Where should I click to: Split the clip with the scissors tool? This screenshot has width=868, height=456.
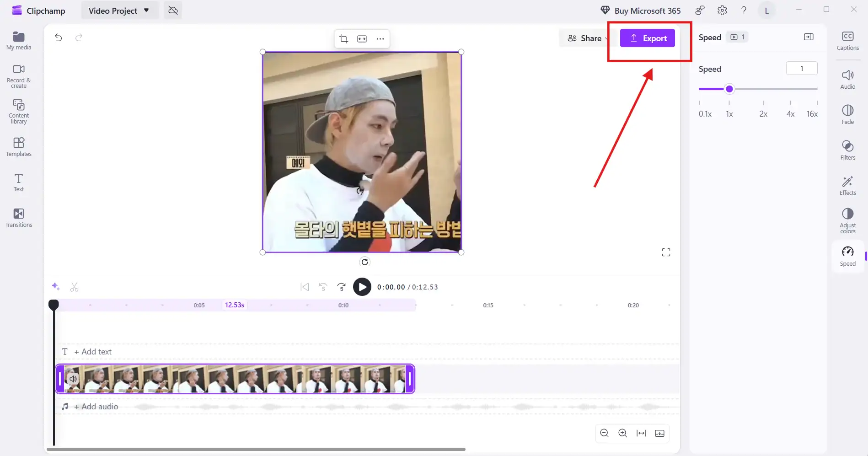[x=75, y=287]
